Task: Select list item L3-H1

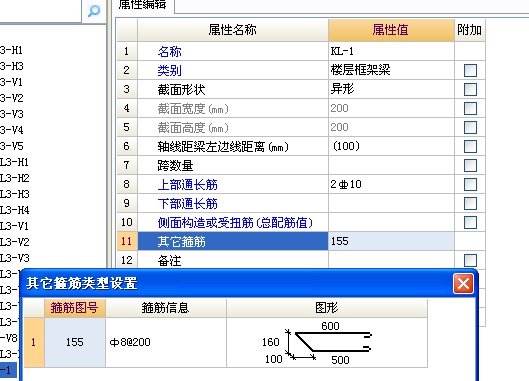Action: [x=15, y=162]
